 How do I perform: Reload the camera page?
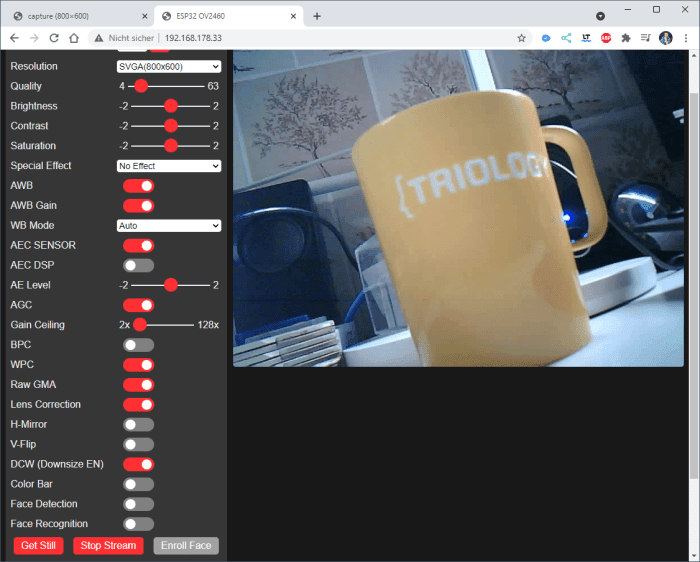[54, 38]
